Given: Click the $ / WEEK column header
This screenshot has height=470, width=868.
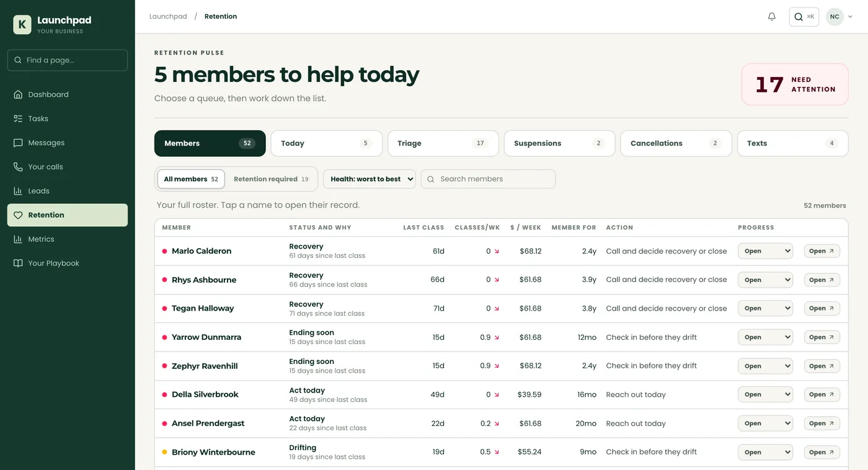Looking at the screenshot, I should point(526,228).
